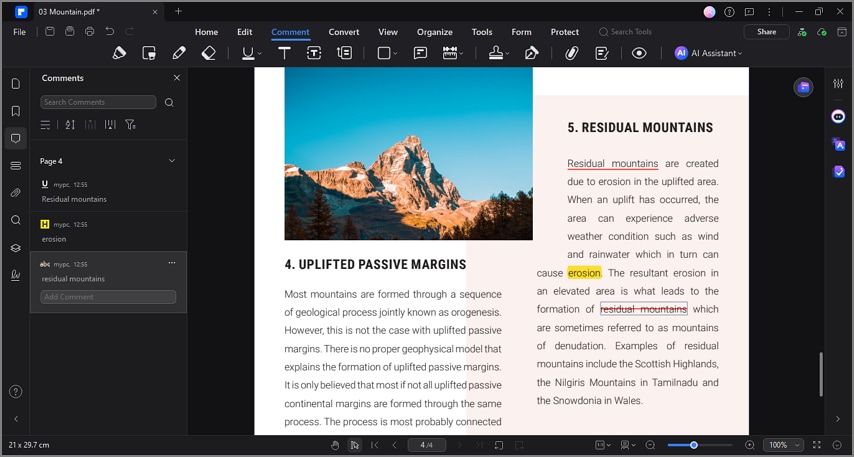Open the Thumbnails panel in sidebar

coord(16,84)
